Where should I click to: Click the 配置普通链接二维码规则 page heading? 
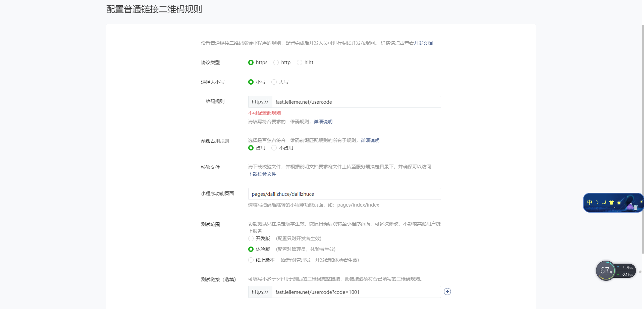click(x=154, y=9)
